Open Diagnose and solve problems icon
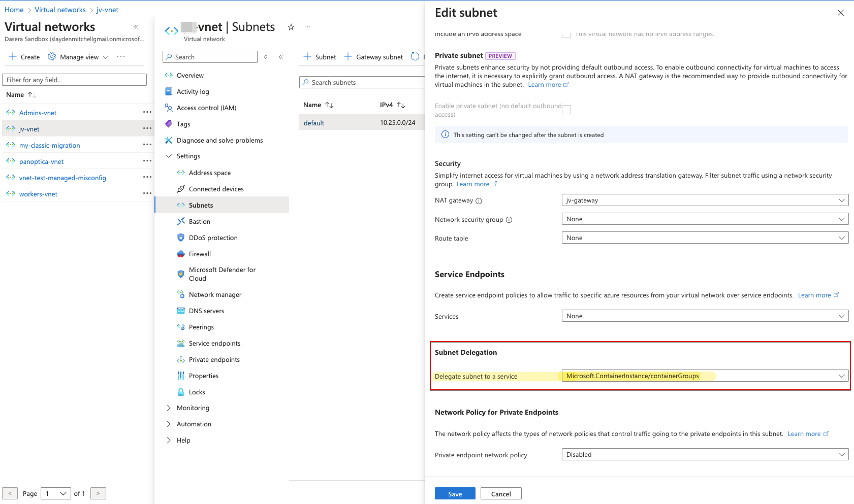 point(169,140)
